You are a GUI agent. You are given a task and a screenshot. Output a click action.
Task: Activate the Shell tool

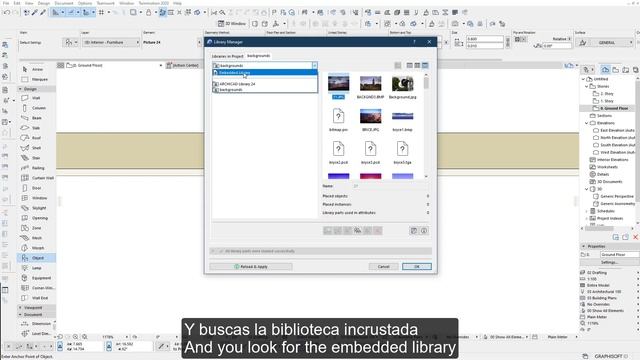pyautogui.click(x=37, y=148)
